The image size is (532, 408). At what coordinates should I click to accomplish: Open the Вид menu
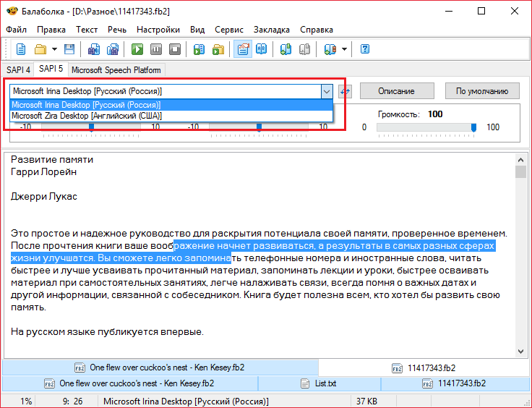(x=197, y=30)
